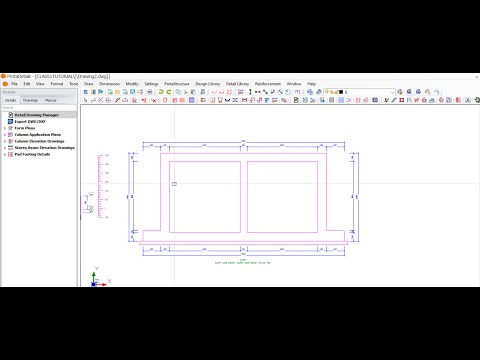
Task: Click the 'K' icon at toolbar right end
Action: (x=467, y=100)
